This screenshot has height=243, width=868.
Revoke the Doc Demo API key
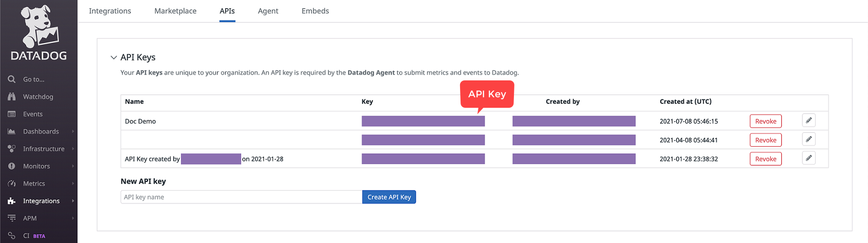pyautogui.click(x=766, y=121)
